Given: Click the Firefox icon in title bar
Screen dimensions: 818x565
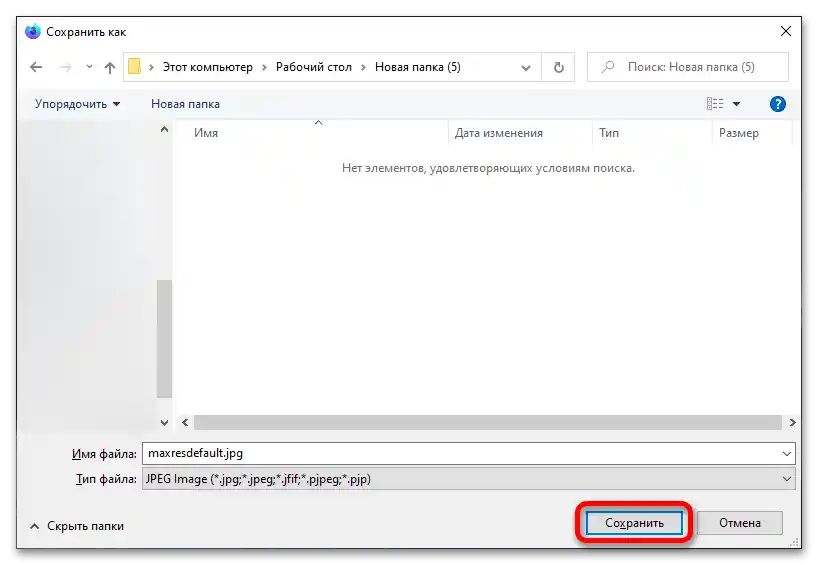Looking at the screenshot, I should (33, 31).
